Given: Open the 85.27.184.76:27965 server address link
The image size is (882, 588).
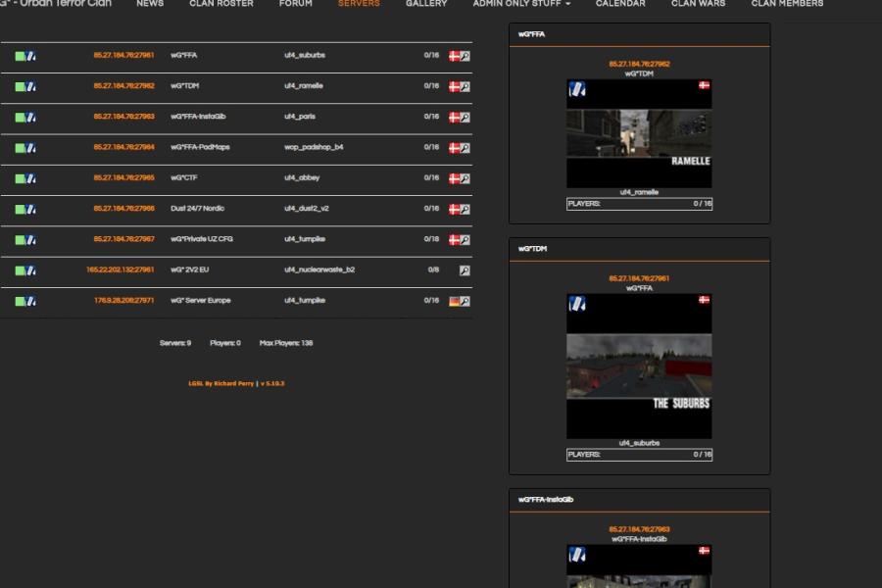Looking at the screenshot, I should click(x=123, y=177).
